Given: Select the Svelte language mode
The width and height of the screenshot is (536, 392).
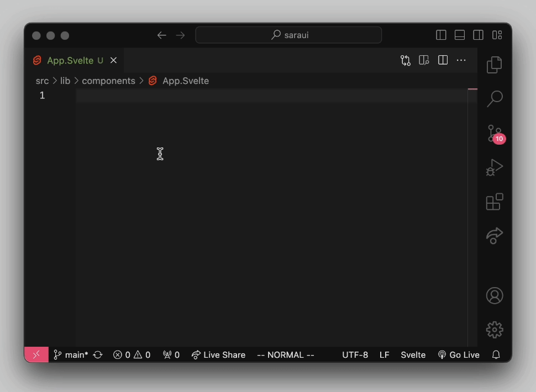Looking at the screenshot, I should point(413,355).
